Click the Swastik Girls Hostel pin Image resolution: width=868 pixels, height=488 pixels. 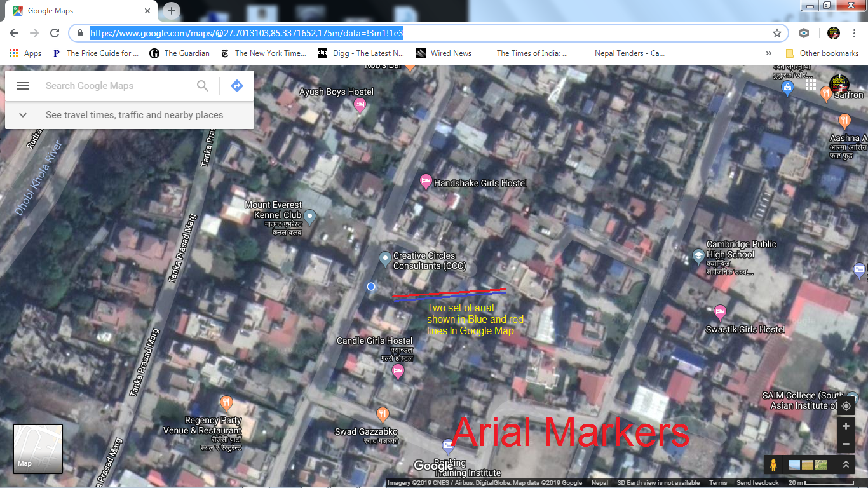(x=719, y=313)
